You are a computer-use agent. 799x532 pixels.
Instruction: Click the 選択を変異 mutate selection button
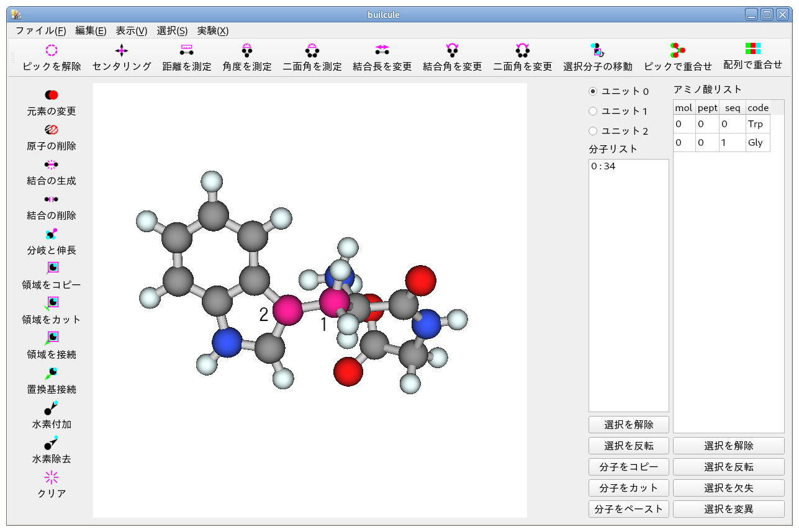(x=728, y=509)
